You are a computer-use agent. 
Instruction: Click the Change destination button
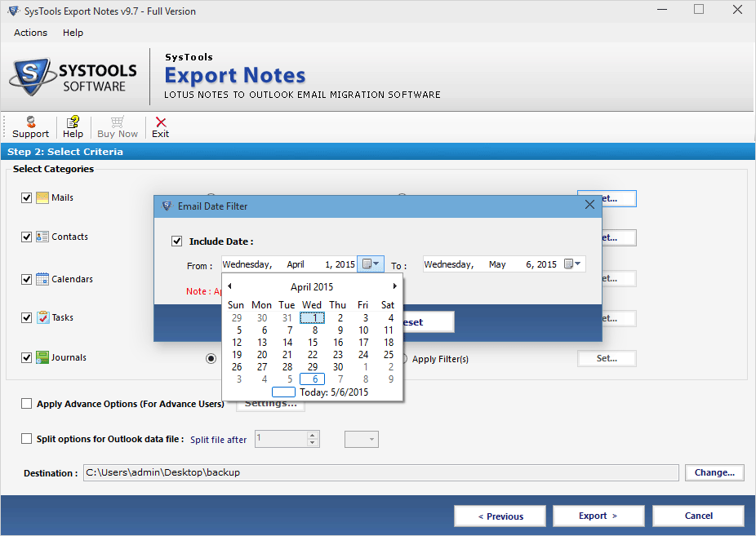click(714, 472)
